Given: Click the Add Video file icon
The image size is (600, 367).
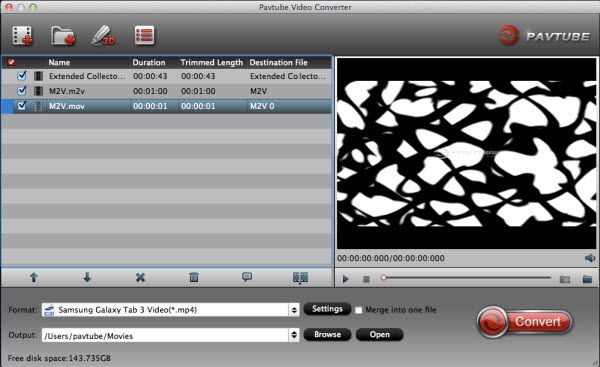Looking at the screenshot, I should (23, 36).
